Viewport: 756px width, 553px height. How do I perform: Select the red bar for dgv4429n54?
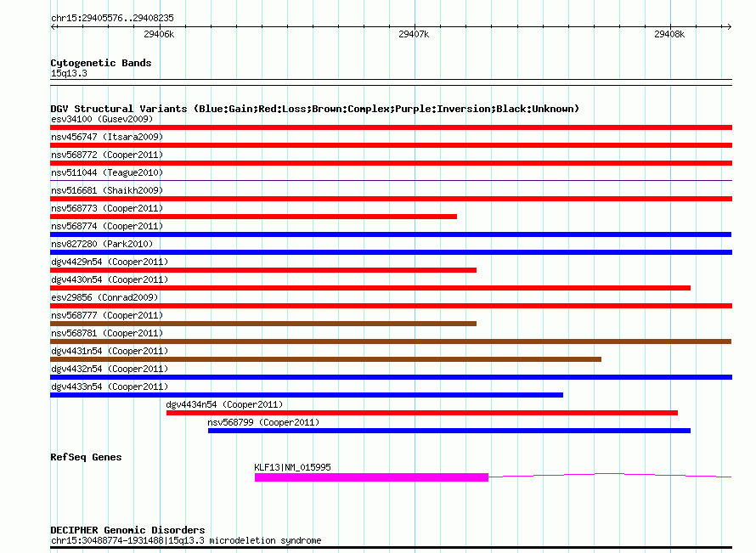pyautogui.click(x=263, y=270)
